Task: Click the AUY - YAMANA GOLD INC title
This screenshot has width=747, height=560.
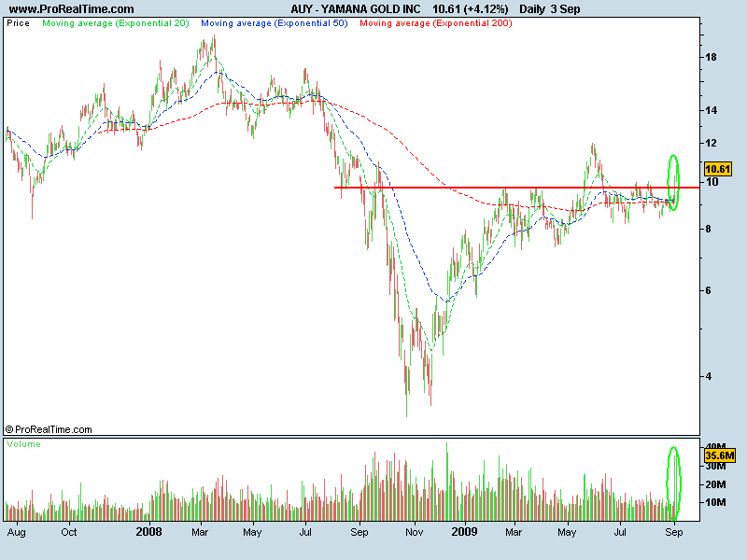Action: [x=356, y=9]
